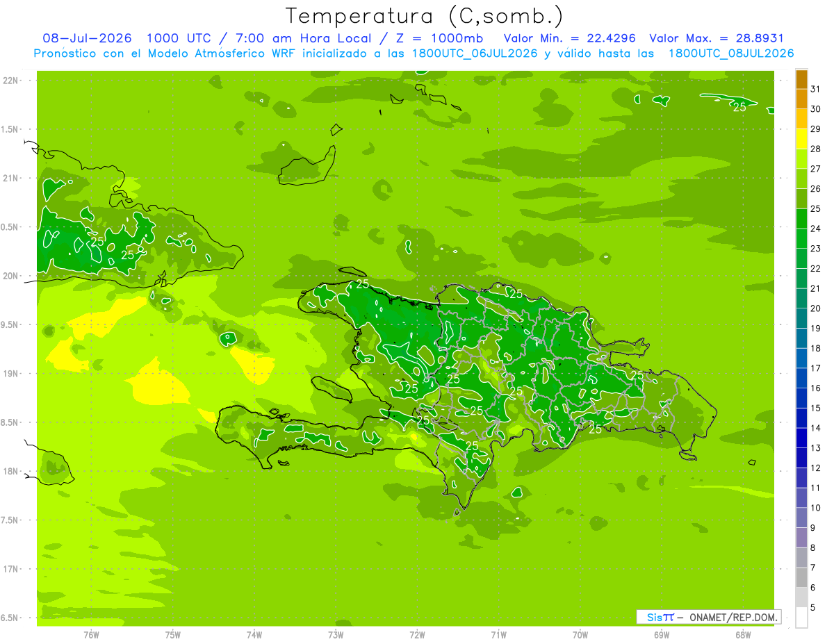Click the Temperatura (C,somb.) title

click(424, 16)
